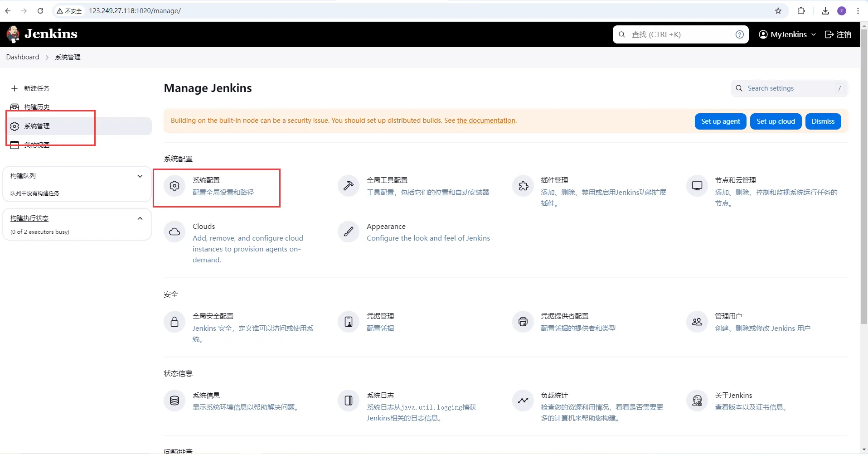
Task: Click the people icon for 管理用户
Action: point(697,322)
